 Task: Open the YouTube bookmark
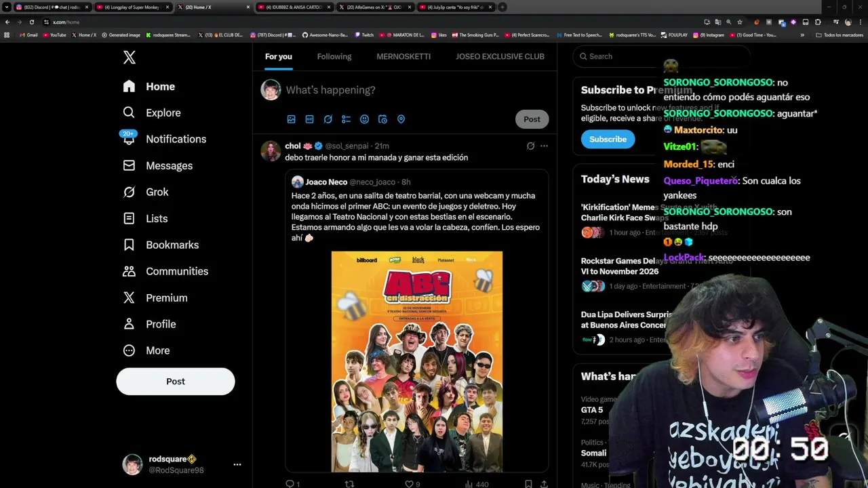54,35
